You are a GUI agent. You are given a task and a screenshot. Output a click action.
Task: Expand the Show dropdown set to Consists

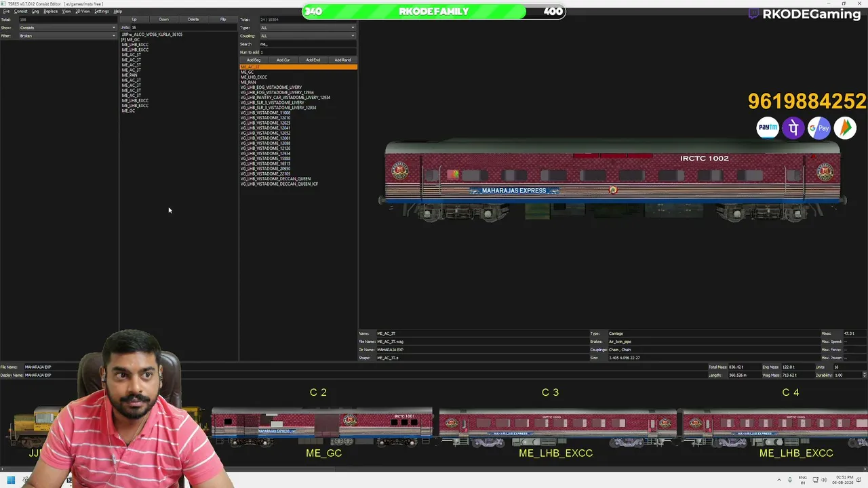coord(67,28)
